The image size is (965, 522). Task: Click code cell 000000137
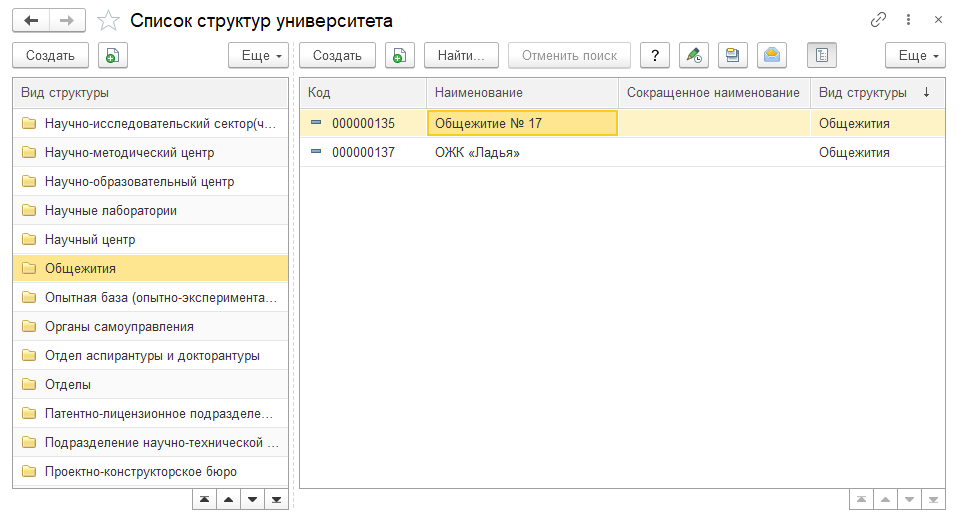click(x=363, y=152)
